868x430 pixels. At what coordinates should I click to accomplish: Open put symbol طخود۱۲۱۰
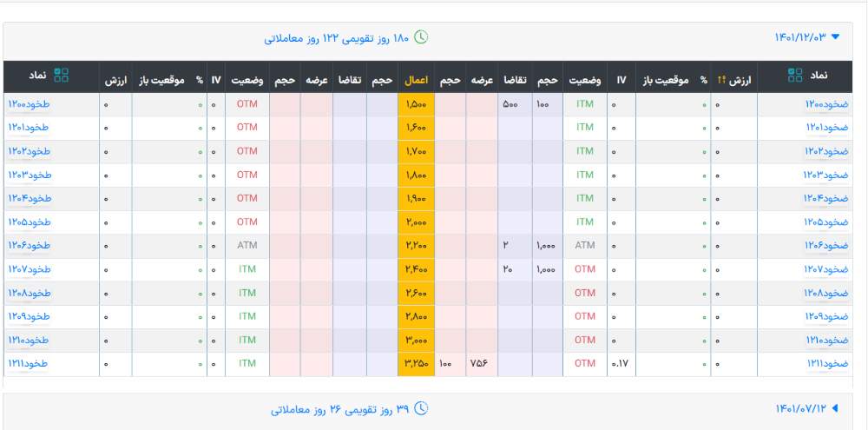(x=29, y=341)
